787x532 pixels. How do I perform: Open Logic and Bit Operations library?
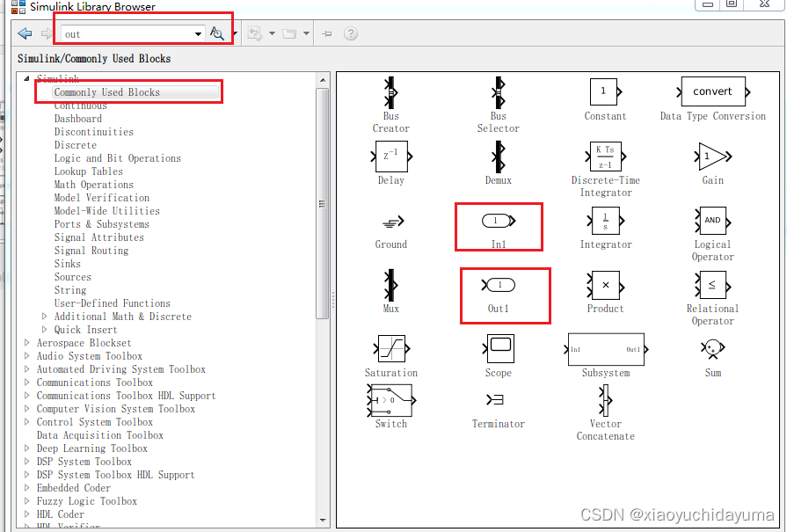pos(118,158)
